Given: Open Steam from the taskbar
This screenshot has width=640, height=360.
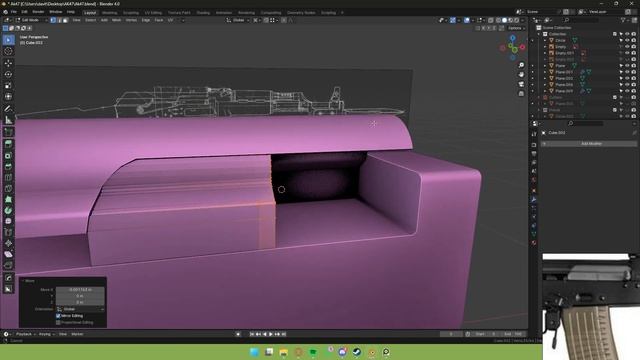Looking at the screenshot, I should 357,352.
